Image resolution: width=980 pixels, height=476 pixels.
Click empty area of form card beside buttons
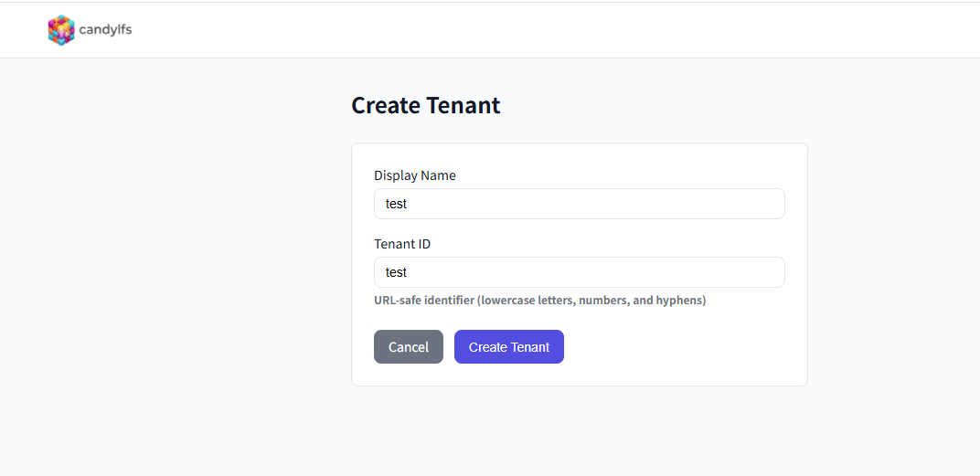pyautogui.click(x=686, y=347)
